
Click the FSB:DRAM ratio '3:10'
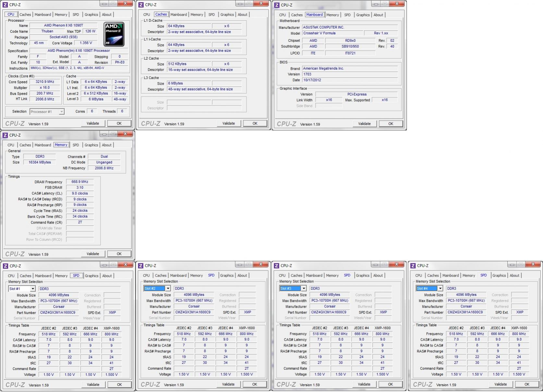pyautogui.click(x=80, y=188)
